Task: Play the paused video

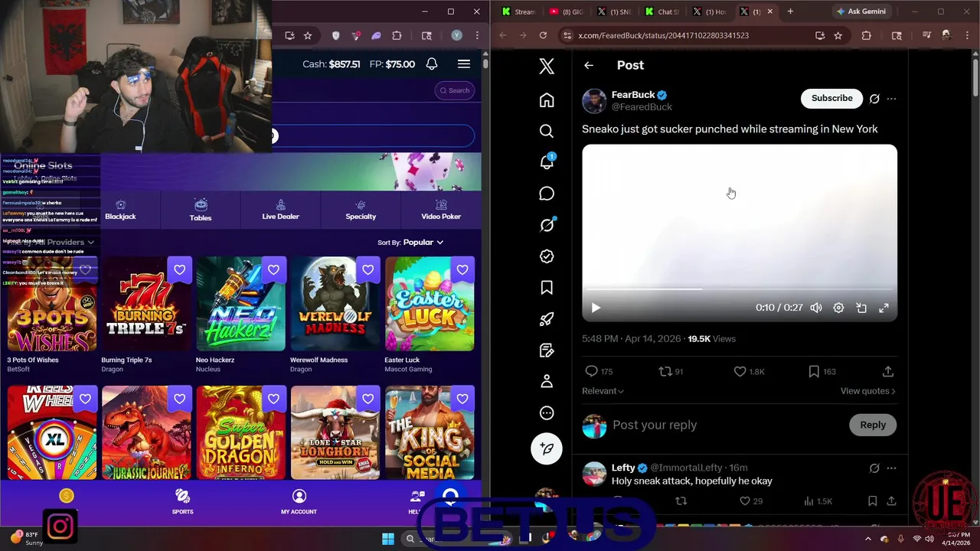Action: (596, 308)
